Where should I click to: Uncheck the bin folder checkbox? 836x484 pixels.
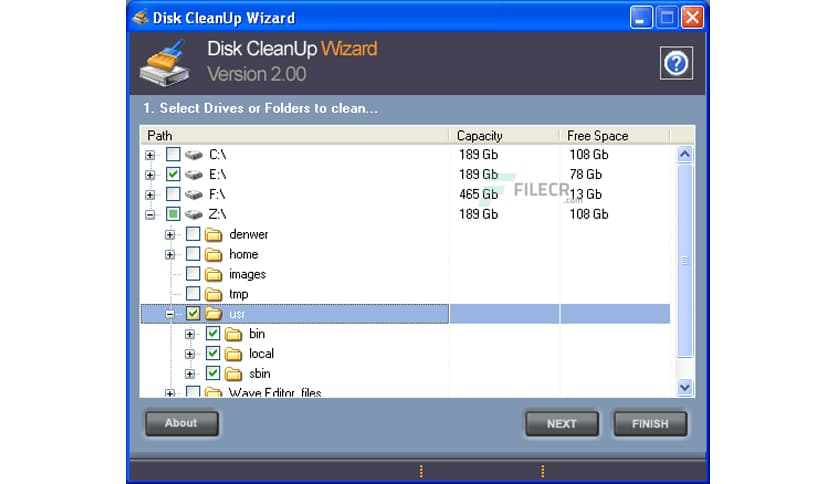tap(213, 333)
